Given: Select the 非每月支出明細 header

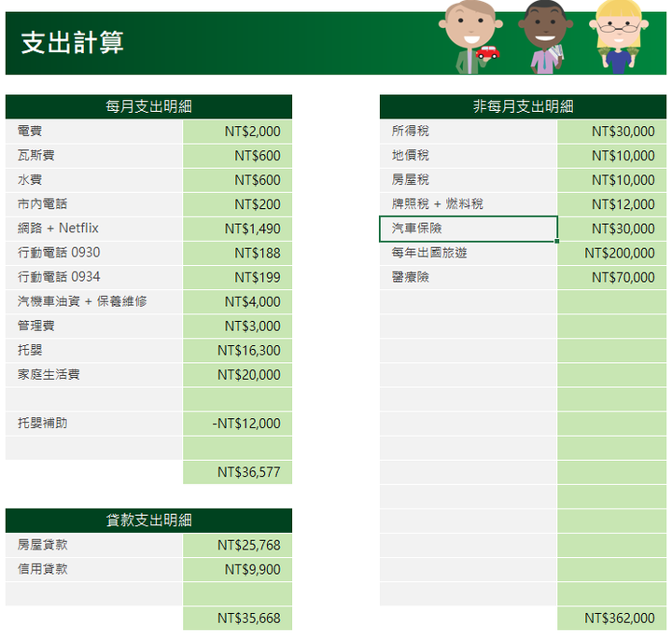Looking at the screenshot, I should point(523,106).
